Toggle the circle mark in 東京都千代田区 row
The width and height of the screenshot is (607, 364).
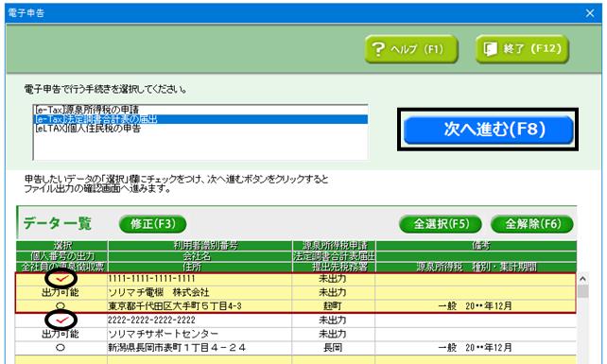[x=61, y=306]
